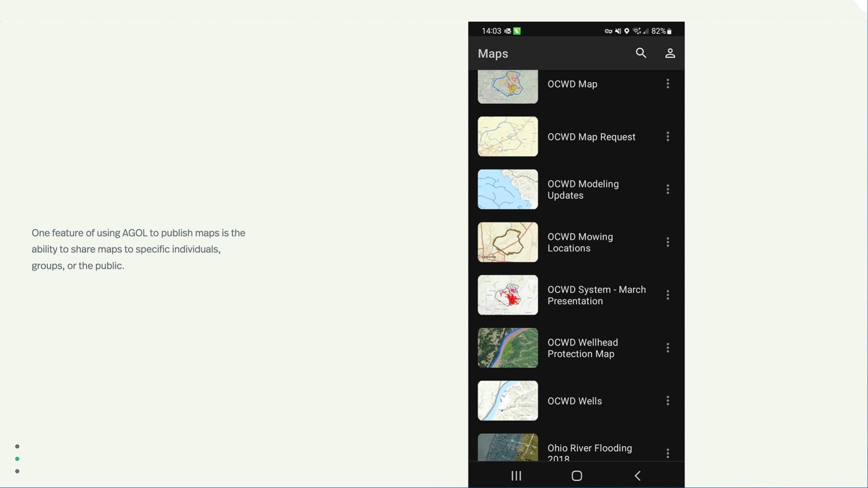Screen dimensions: 868x488
Task: Open the 'OCWD Map' title text
Action: pos(572,84)
